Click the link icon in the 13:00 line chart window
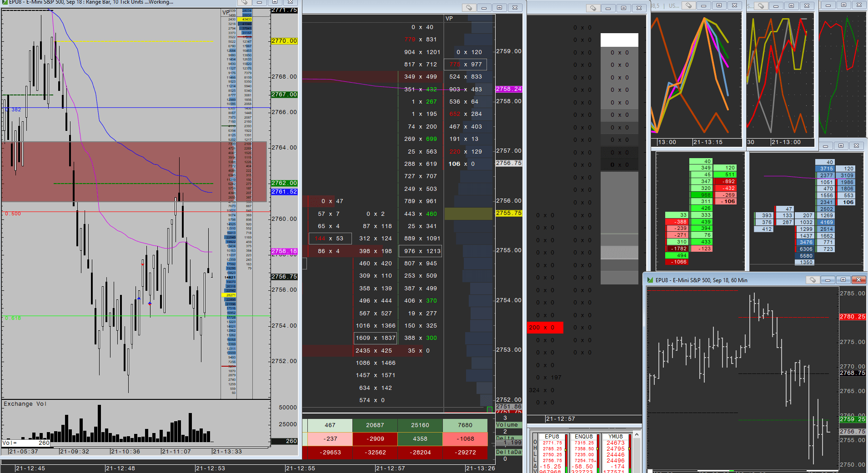The height and width of the screenshot is (473, 868). click(761, 6)
